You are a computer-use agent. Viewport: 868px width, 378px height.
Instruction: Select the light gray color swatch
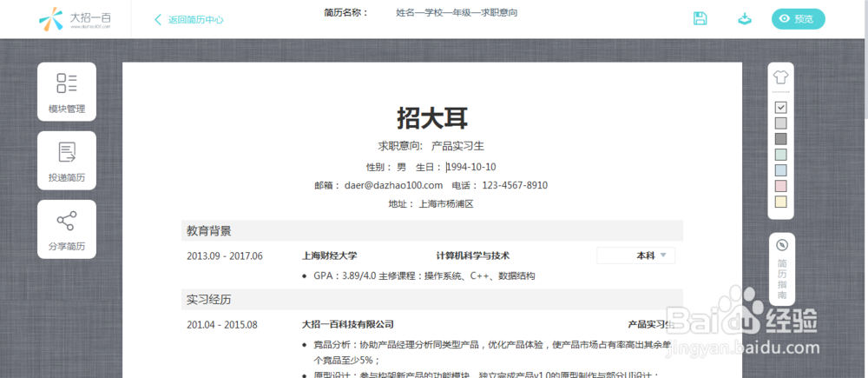780,123
